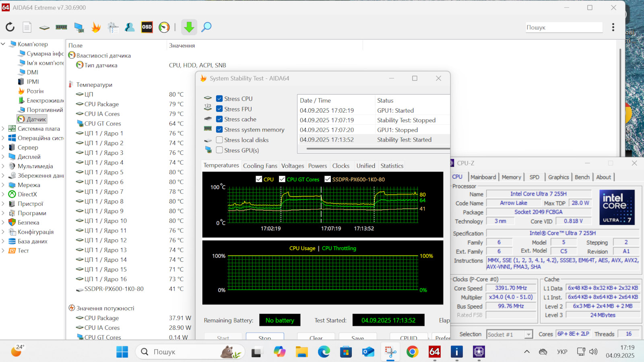This screenshot has height=362, width=644.
Task: Open the Bench tab in CPU-Z
Action: pyautogui.click(x=582, y=177)
